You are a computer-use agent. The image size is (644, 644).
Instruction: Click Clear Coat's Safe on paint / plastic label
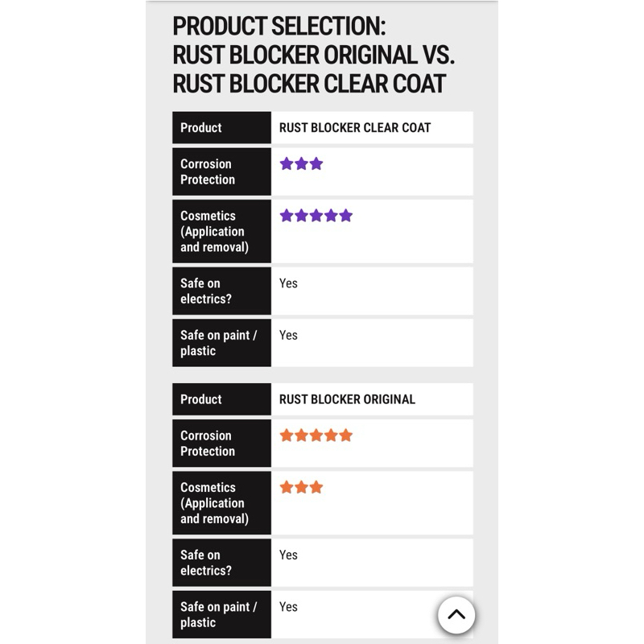tap(217, 343)
